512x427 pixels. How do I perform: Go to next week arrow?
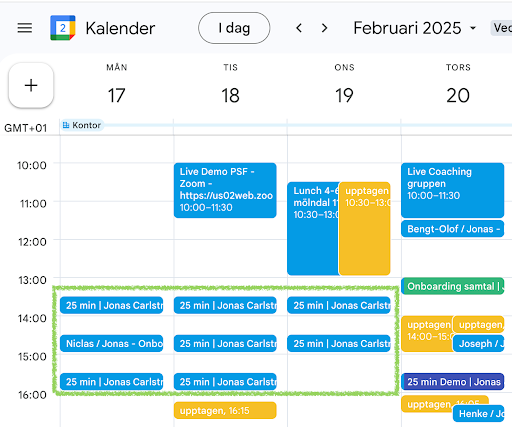coord(324,28)
